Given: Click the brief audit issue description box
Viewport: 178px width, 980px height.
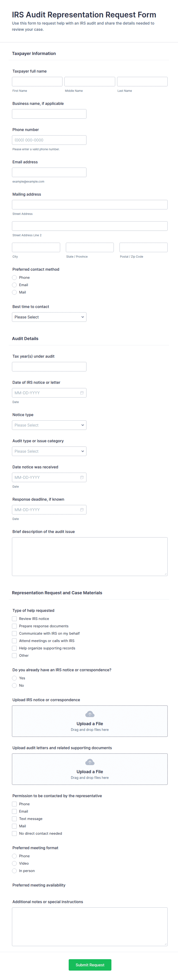Looking at the screenshot, I should point(90,556).
